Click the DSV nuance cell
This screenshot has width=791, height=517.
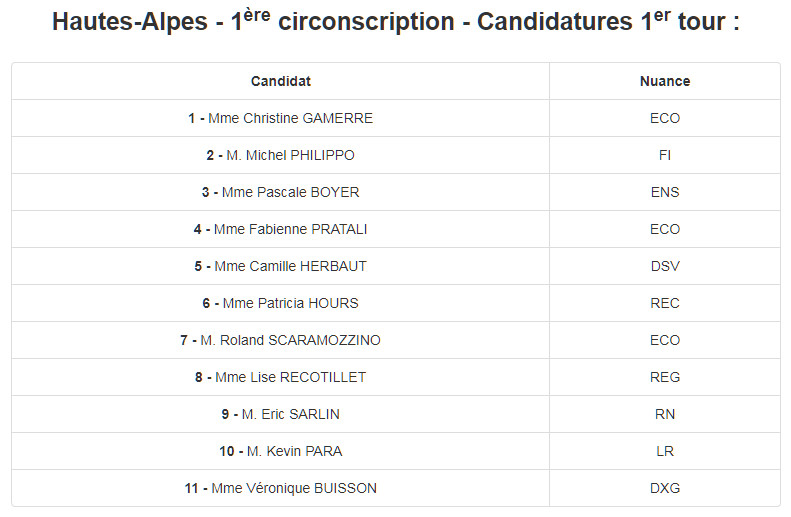665,266
